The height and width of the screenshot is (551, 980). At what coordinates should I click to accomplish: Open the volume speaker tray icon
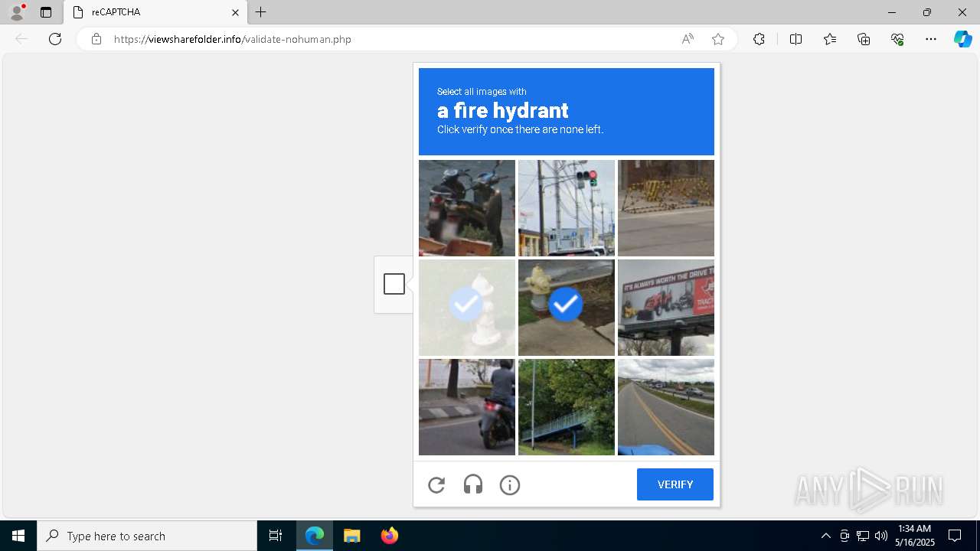[881, 536]
